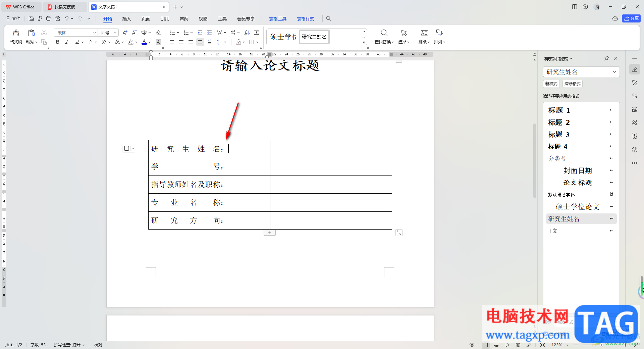644x349 pixels.
Task: Click the Cut scissors icon
Action: 44,33
